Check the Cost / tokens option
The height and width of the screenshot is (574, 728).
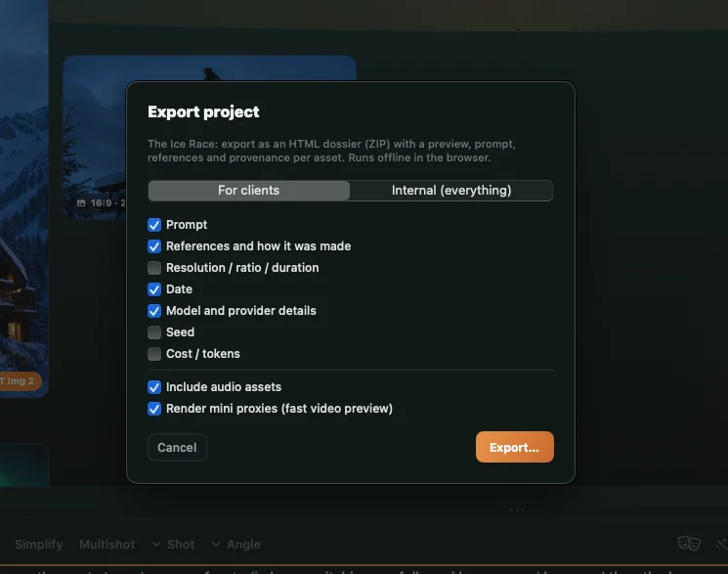pos(154,354)
